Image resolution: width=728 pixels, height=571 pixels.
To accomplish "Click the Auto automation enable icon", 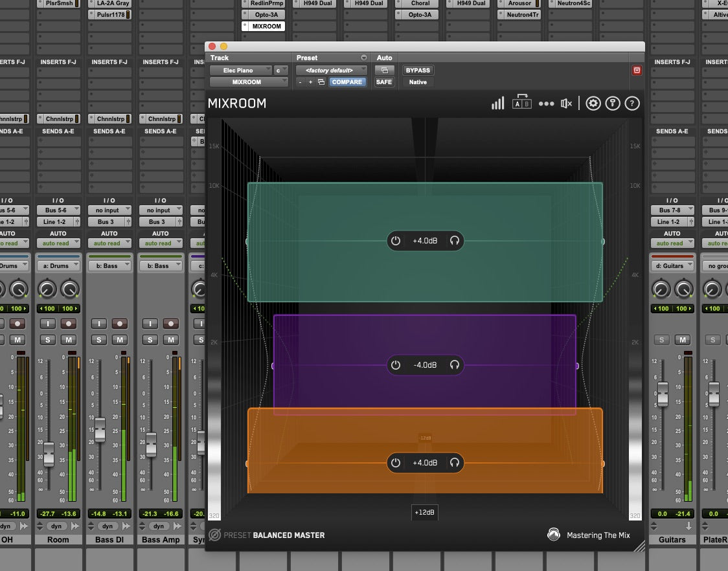I will point(385,70).
